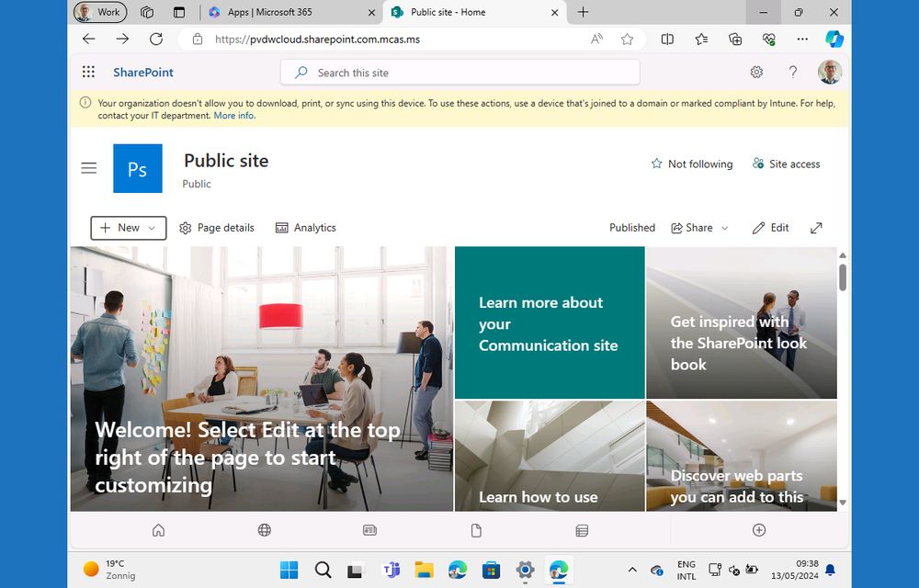Open the account profile picture menu
The image size is (919, 588).
830,72
